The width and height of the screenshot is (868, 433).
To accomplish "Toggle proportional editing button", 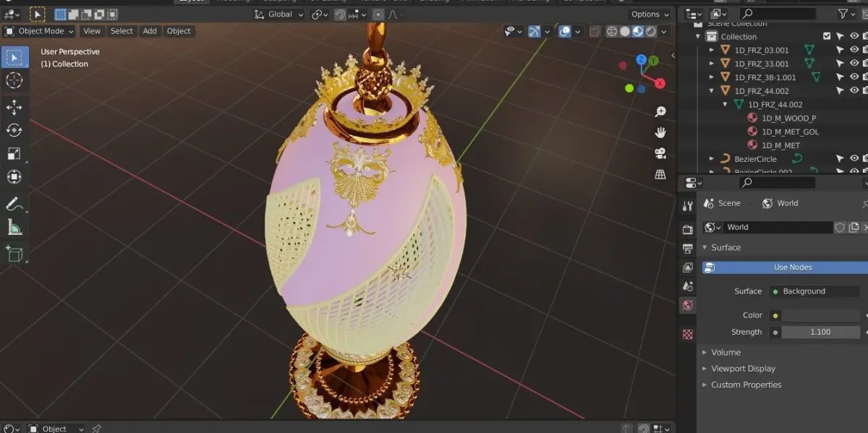I will click(x=378, y=14).
